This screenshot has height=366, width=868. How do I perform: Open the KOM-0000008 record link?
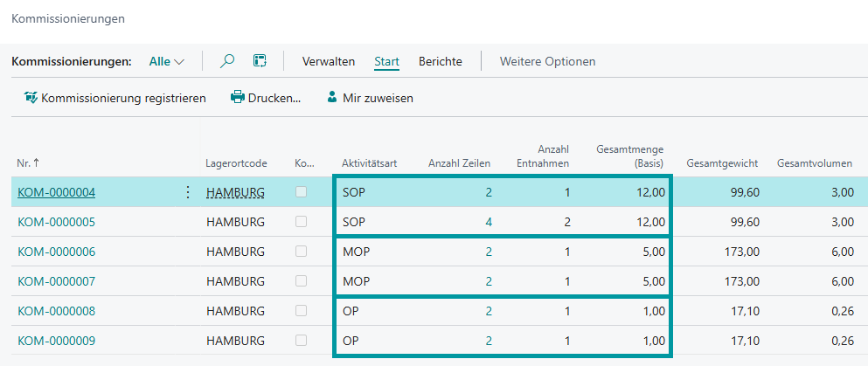pos(56,311)
